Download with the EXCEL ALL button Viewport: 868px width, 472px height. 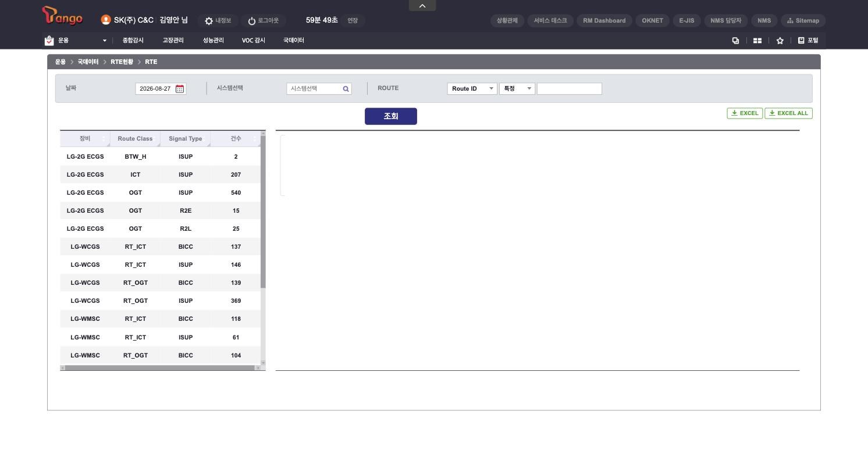click(788, 113)
